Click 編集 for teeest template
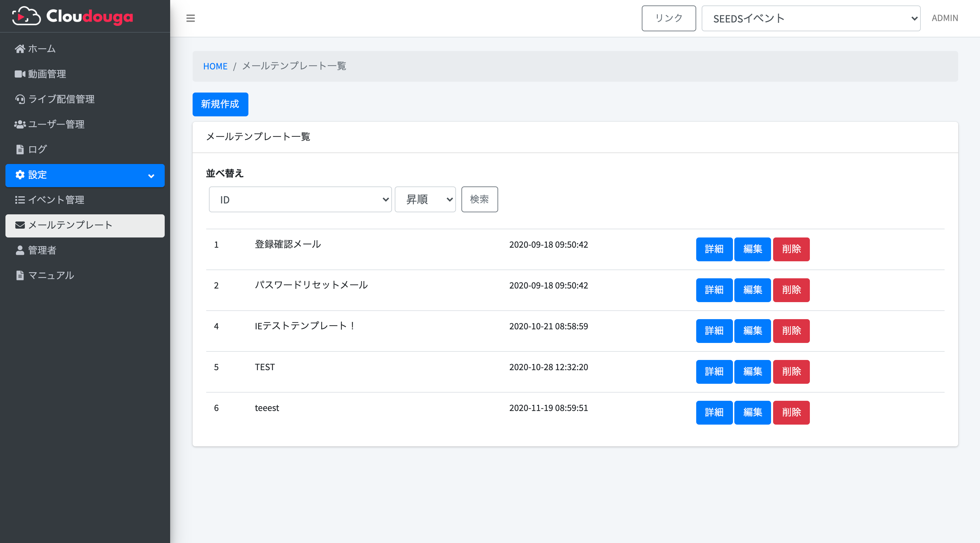Viewport: 980px width, 543px height. coord(752,413)
